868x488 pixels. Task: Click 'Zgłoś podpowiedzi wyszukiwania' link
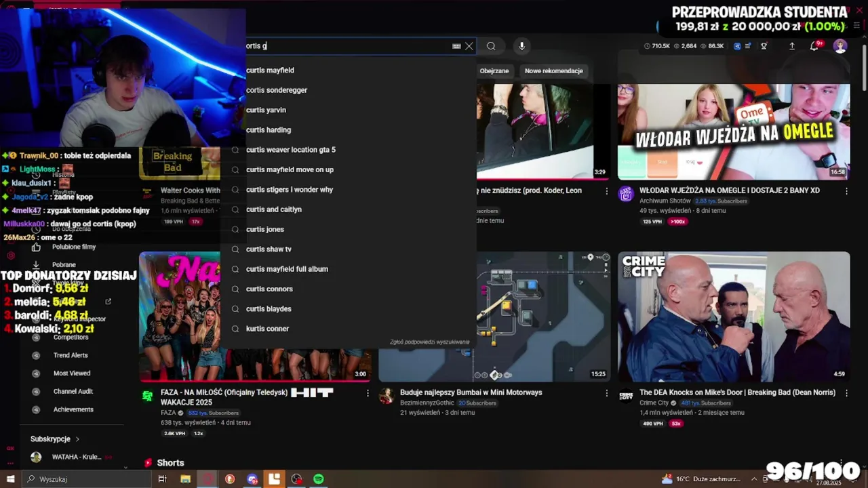point(429,342)
